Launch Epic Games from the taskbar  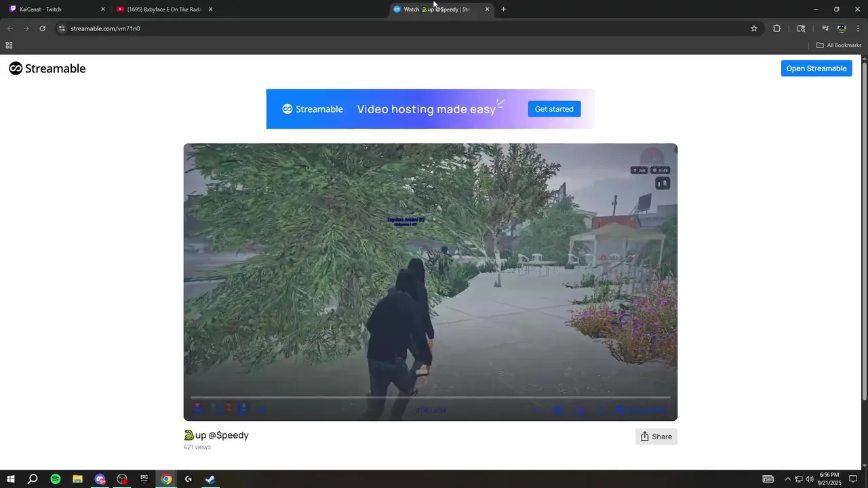tap(144, 479)
